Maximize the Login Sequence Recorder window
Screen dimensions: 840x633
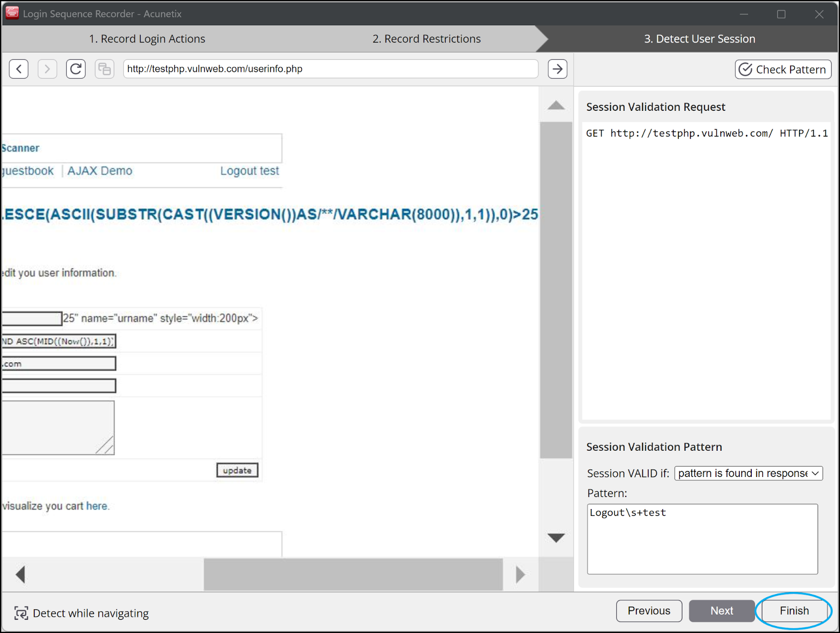tap(781, 14)
